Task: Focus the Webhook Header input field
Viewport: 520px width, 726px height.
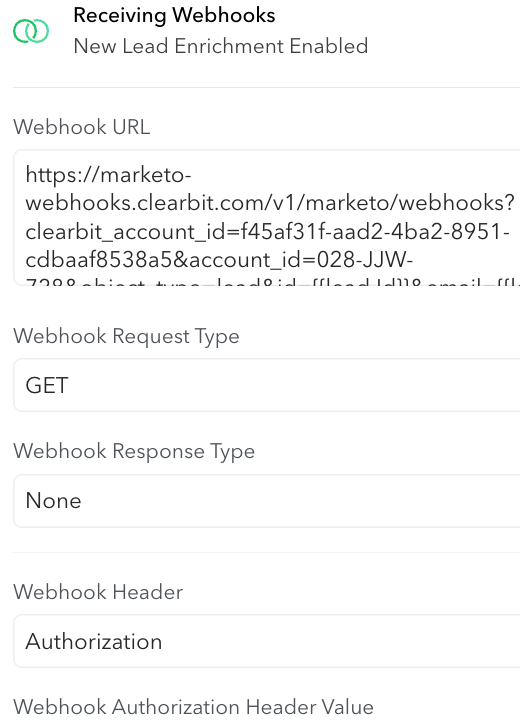Action: pyautogui.click(x=266, y=641)
